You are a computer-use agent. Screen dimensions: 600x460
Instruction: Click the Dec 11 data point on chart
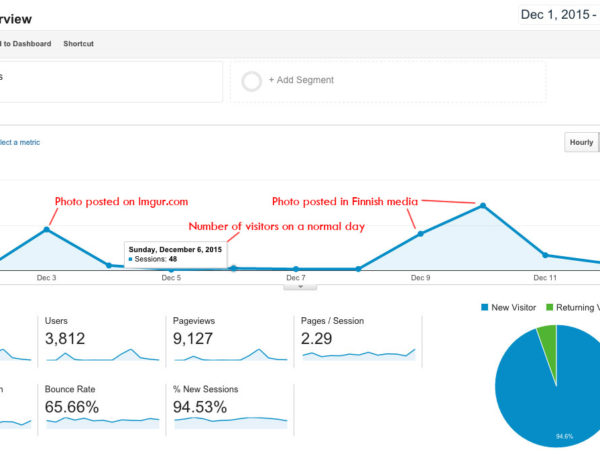click(x=545, y=255)
